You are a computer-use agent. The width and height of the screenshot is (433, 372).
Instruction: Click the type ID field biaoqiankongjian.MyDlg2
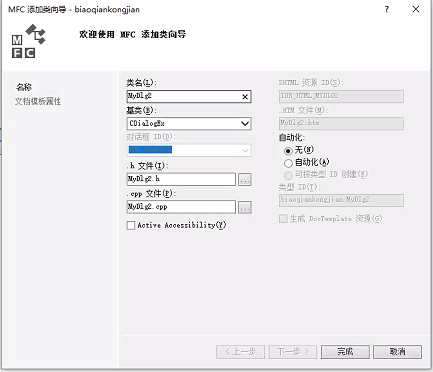[x=341, y=200]
